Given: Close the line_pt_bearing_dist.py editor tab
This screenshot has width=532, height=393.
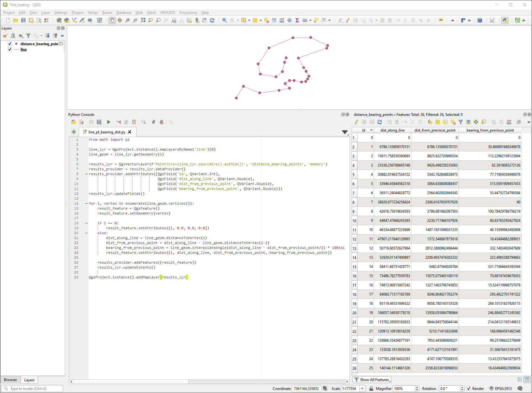Looking at the screenshot, I should [130, 132].
